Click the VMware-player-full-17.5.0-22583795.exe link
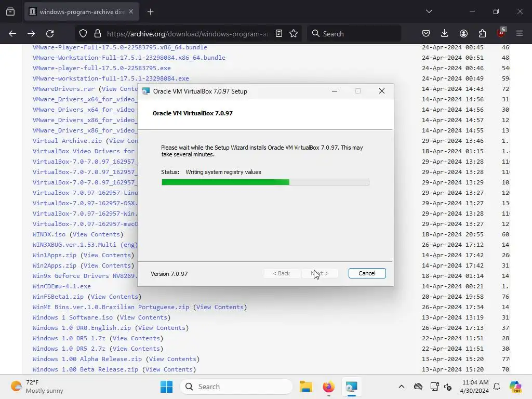This screenshot has width=532, height=399. 102,68
